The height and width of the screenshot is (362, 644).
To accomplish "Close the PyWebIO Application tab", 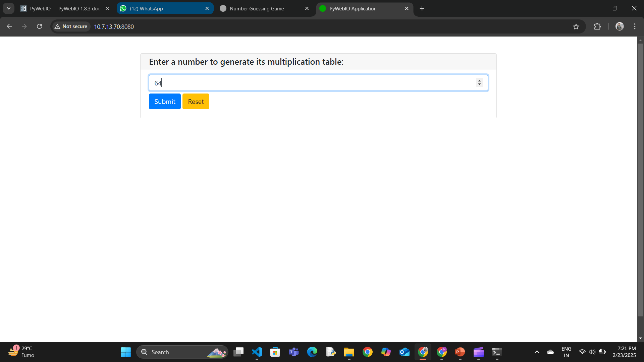I will pos(407,8).
